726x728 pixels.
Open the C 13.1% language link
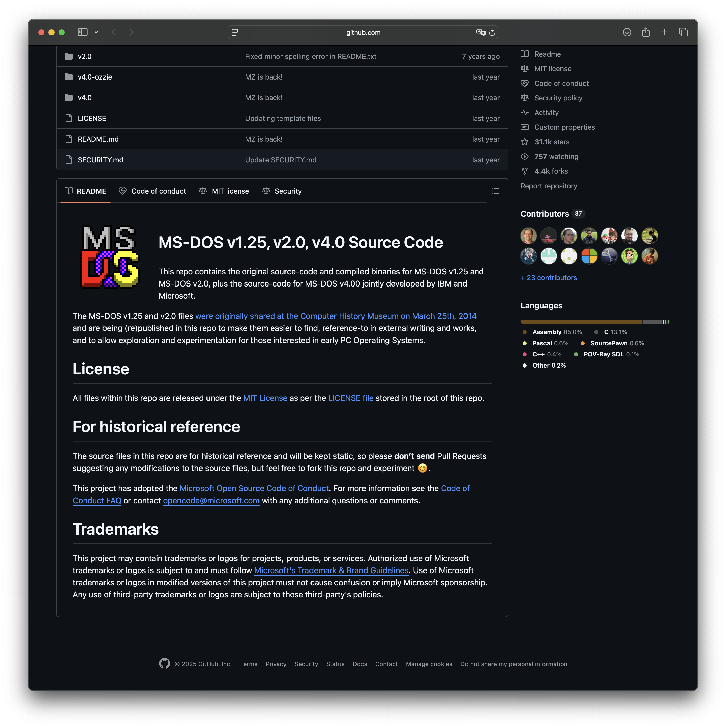pyautogui.click(x=610, y=332)
